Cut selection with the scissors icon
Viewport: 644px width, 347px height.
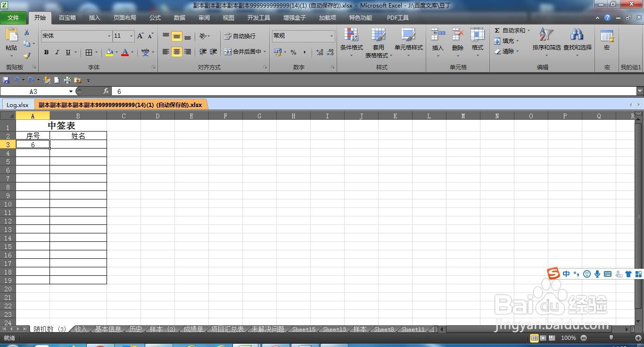click(27, 33)
